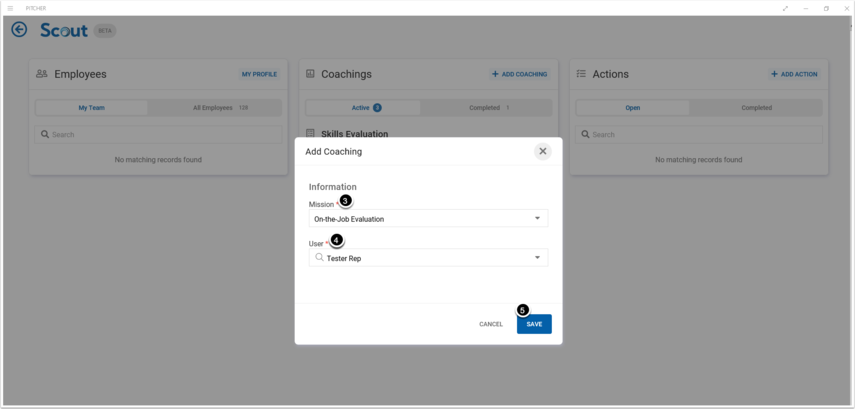Click the Coachings panel header icon
Viewport: 855px width, 409px height.
[310, 74]
